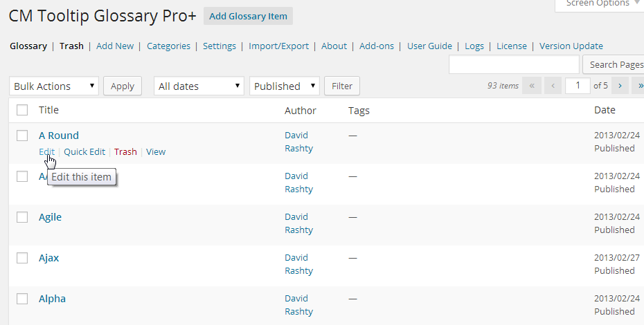Tick the checkbox for Alpha entry
Viewport: 644px width, 325px height.
point(22,299)
